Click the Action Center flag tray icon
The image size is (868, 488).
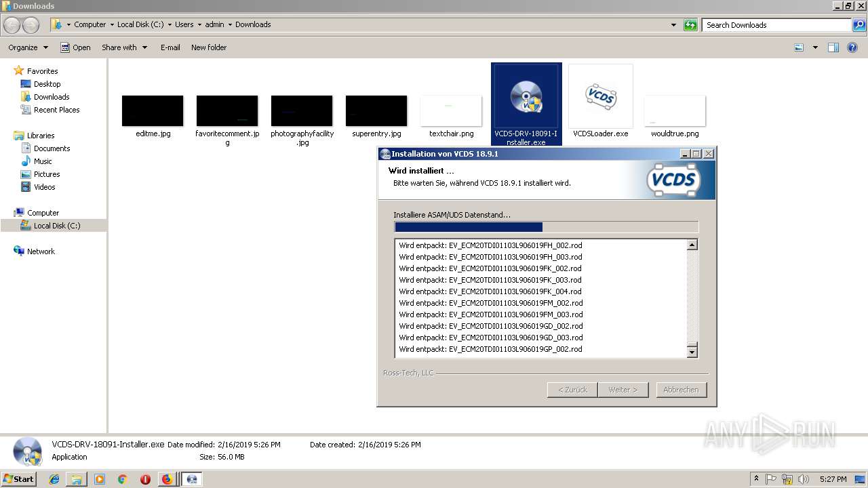click(771, 479)
